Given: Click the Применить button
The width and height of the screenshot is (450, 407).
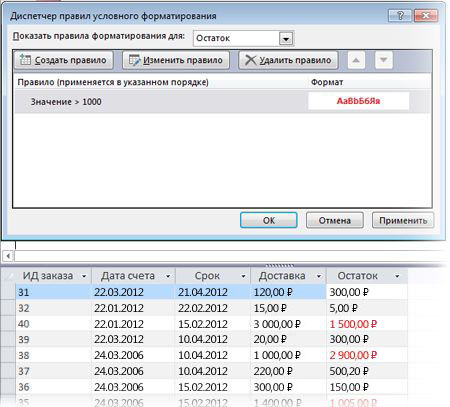Looking at the screenshot, I should (x=403, y=220).
